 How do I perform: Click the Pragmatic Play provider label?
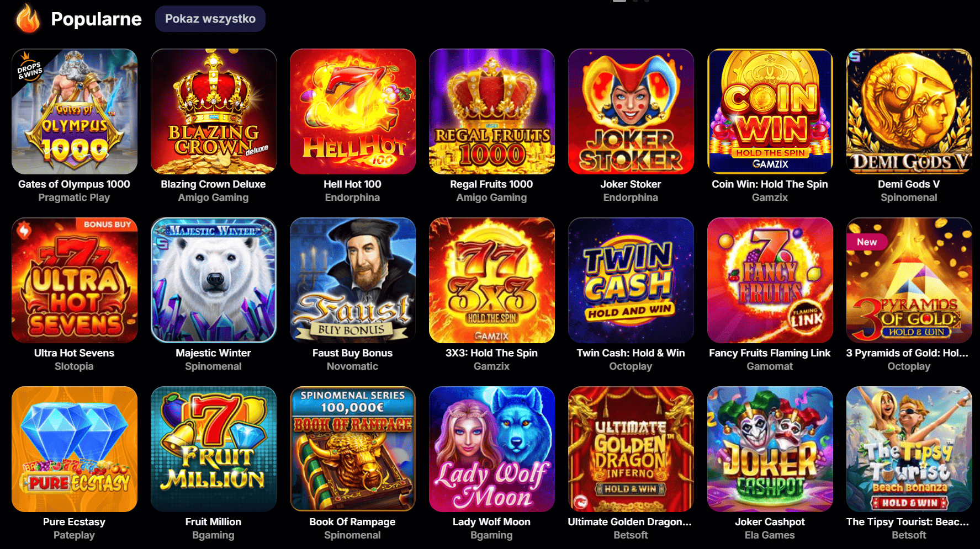74,198
